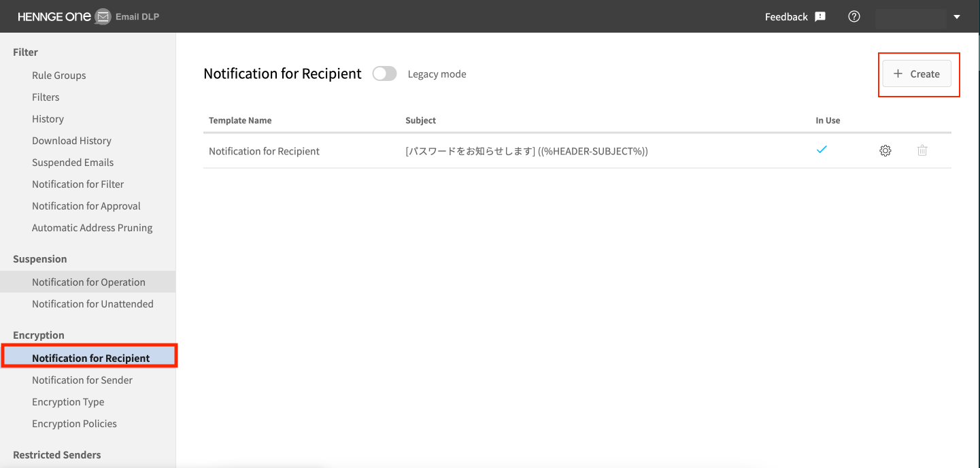The height and width of the screenshot is (468, 980).
Task: Click the Filter section heading
Action: click(25, 52)
